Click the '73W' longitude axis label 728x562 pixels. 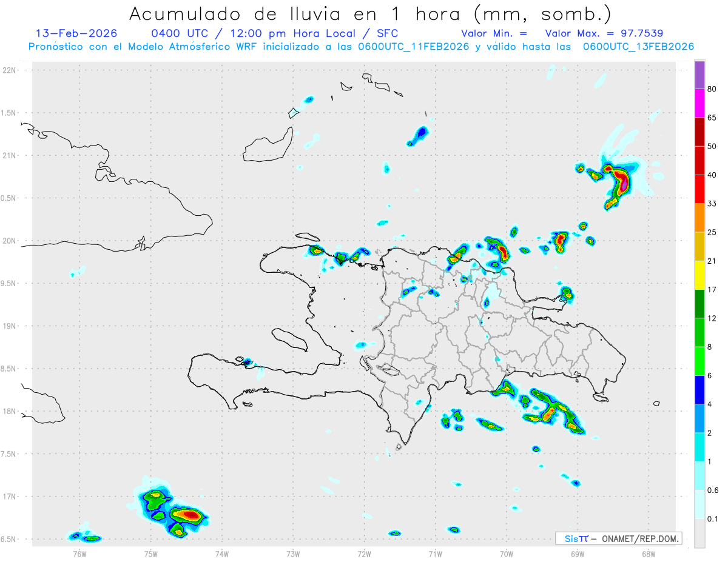pos(293,554)
